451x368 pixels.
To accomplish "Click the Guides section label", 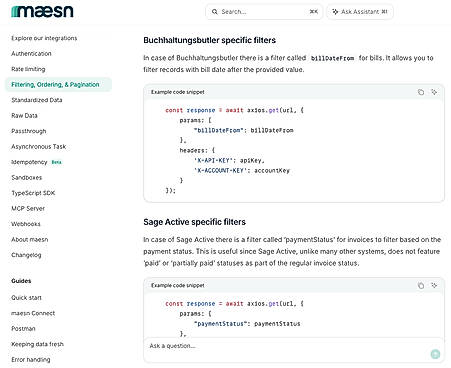I will (21, 281).
